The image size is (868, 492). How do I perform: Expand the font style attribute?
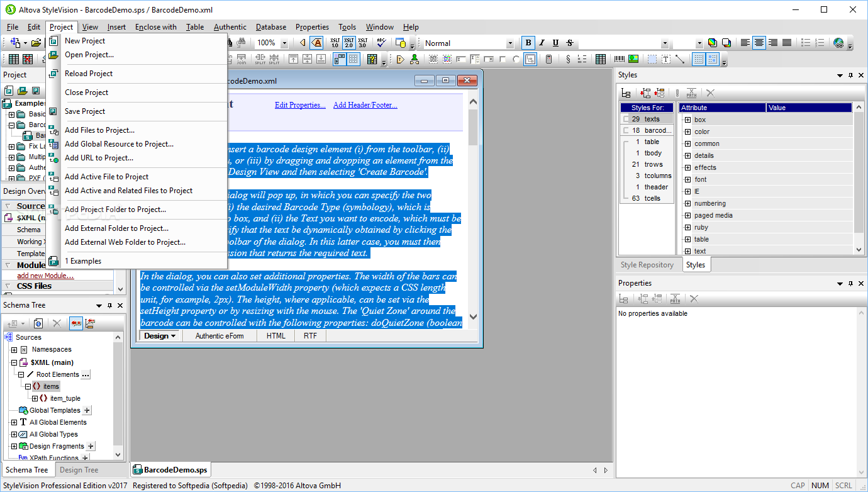(687, 179)
